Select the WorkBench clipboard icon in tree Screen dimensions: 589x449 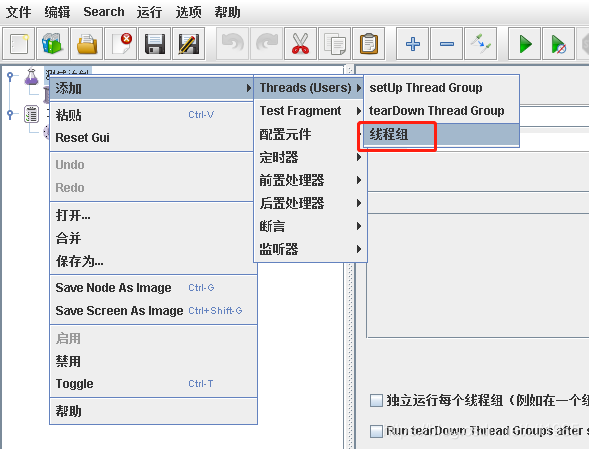(31, 114)
